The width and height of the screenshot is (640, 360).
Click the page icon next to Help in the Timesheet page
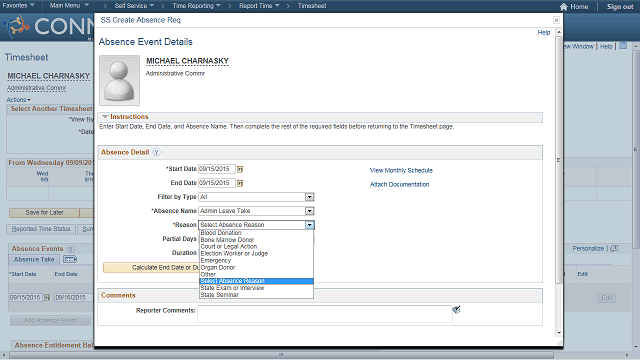[623, 46]
